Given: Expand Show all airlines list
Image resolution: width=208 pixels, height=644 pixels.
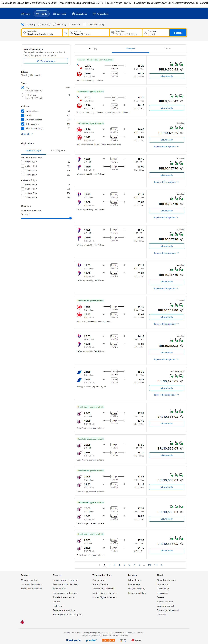Looking at the screenshot, I should [x=27, y=134].
